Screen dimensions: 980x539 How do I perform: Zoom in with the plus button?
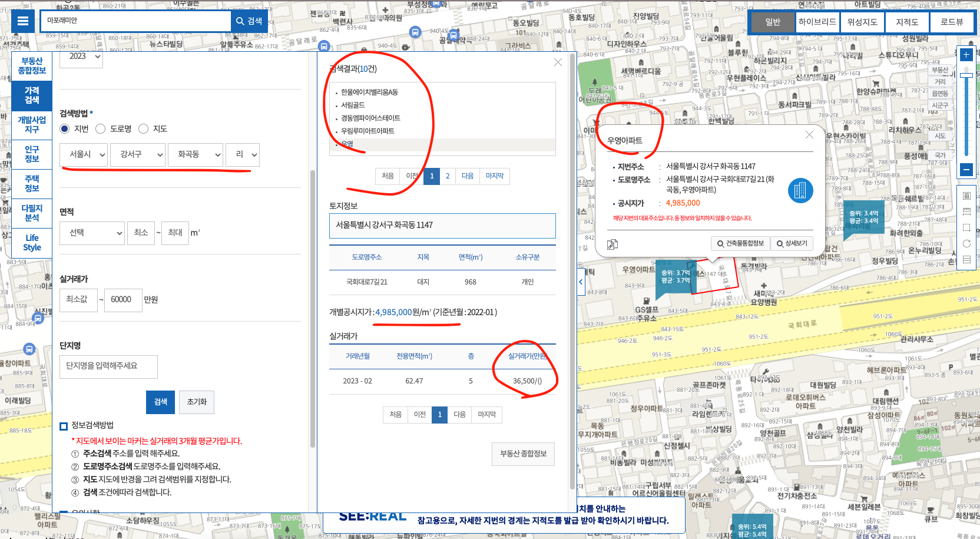[966, 55]
